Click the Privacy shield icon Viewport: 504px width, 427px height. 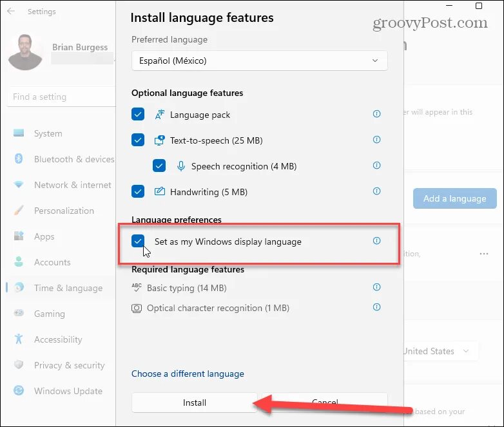(x=19, y=365)
